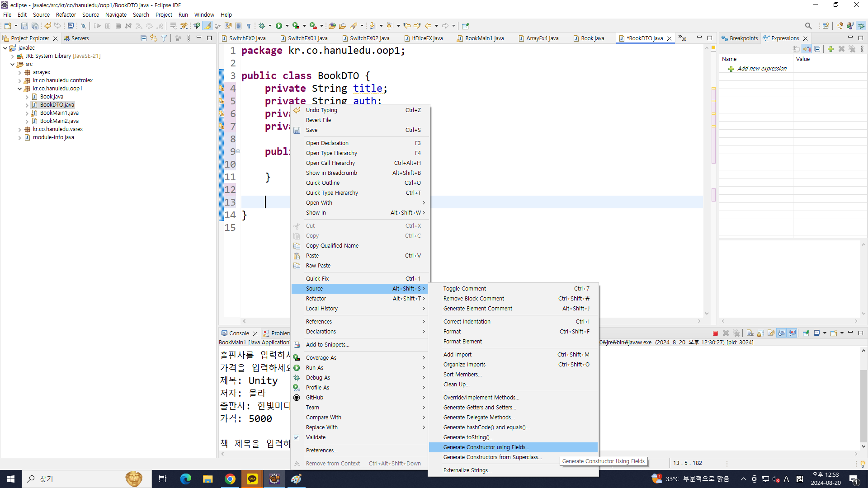Choose Generate Constructor using Fields

(x=486, y=447)
